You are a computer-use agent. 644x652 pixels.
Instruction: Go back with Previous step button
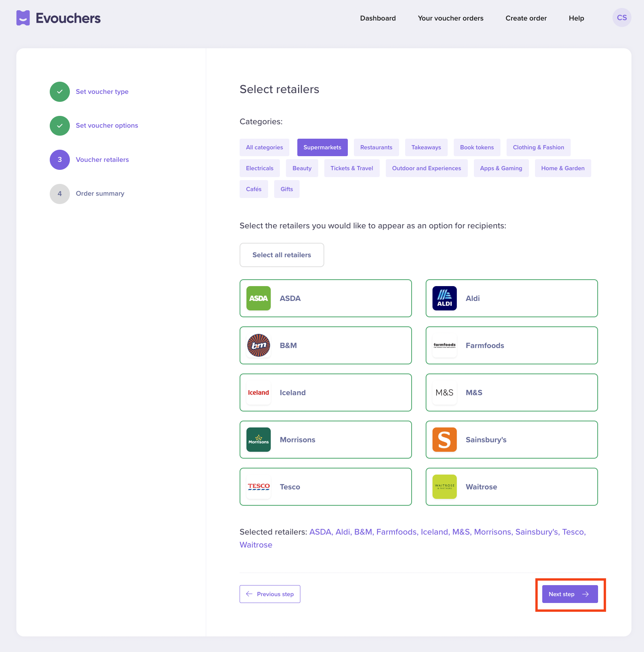click(x=270, y=594)
